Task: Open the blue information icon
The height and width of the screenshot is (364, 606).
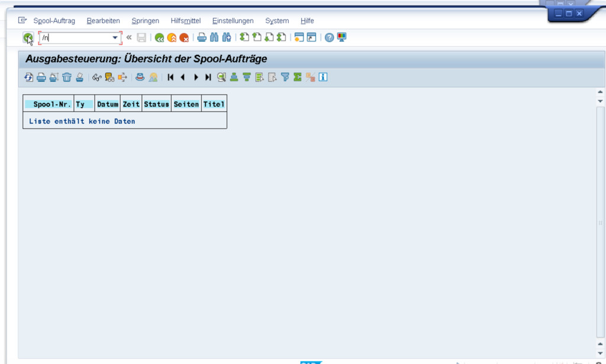Action: (323, 77)
